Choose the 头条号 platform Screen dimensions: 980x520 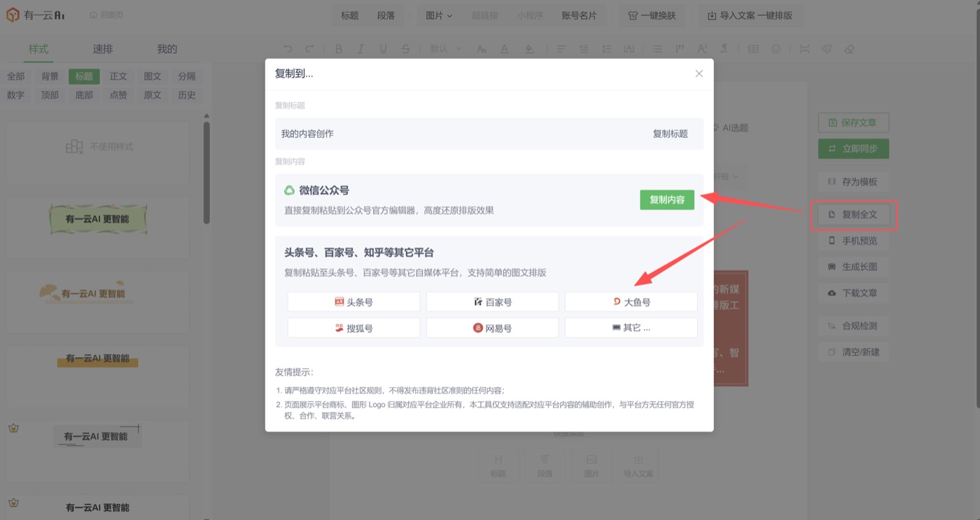point(353,302)
